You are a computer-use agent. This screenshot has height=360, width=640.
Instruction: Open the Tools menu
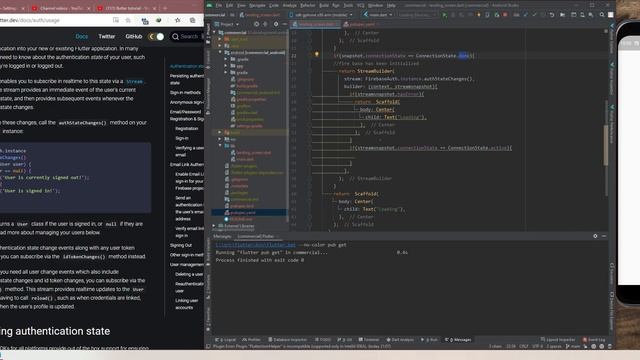click(x=348, y=5)
